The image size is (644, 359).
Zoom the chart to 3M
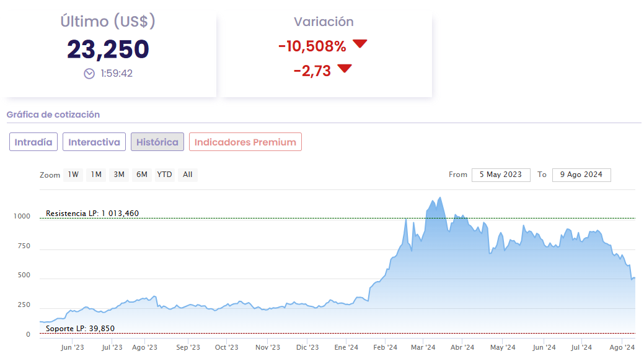(x=119, y=175)
